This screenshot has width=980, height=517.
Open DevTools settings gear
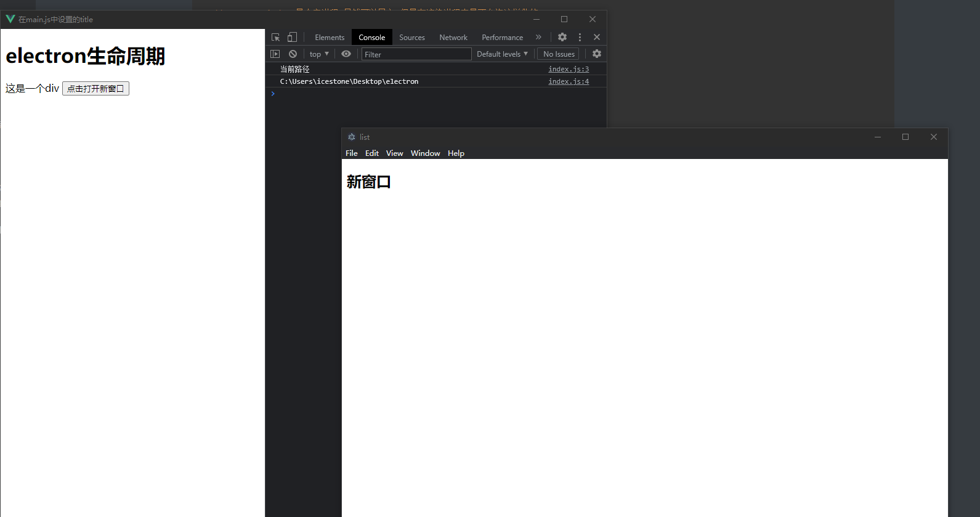pyautogui.click(x=562, y=38)
